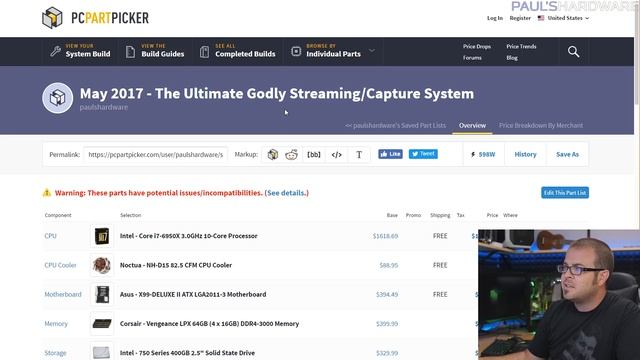
Task: Open Intel Core i7-6950X processor link
Action: tap(189, 236)
